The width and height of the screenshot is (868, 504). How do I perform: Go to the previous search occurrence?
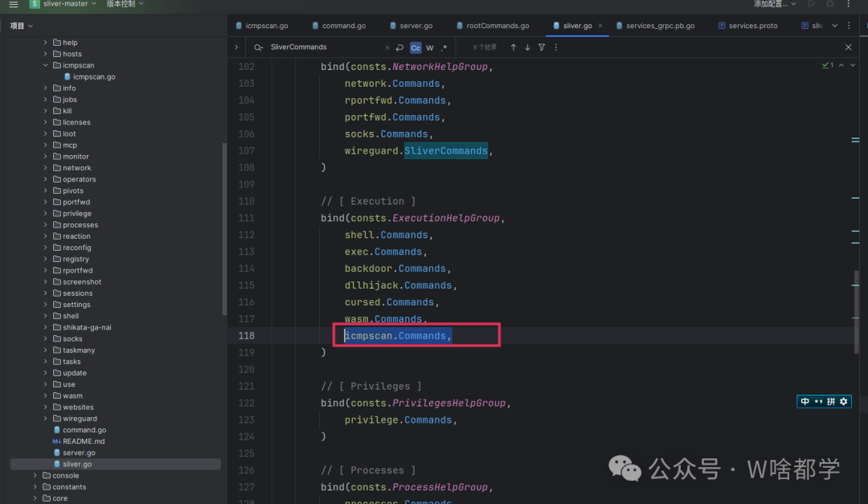click(x=514, y=47)
